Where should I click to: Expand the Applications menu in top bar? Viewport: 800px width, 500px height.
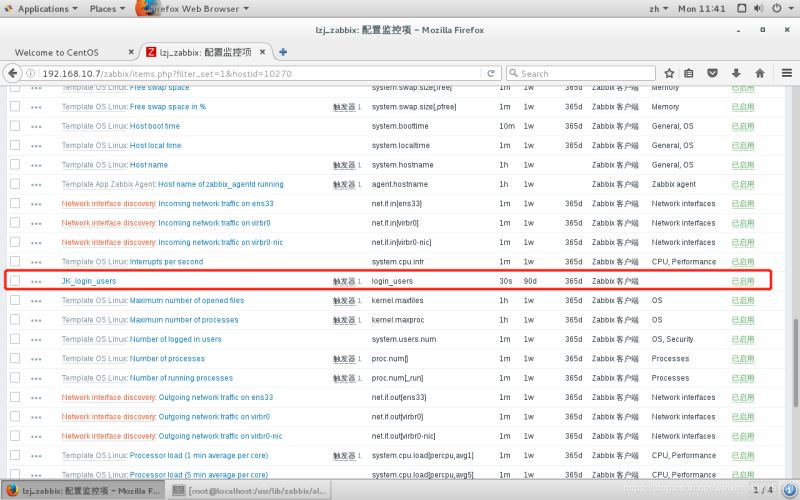pos(42,9)
